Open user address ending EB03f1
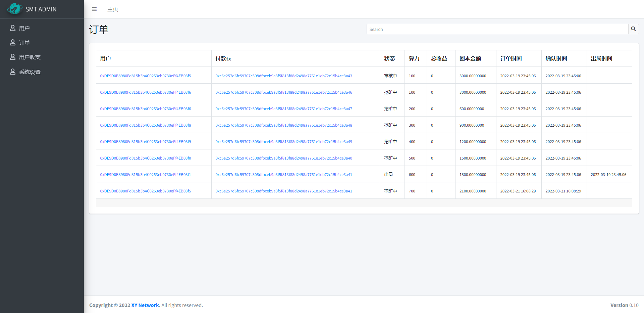Viewport: 644px width, 313px height. coord(145,175)
